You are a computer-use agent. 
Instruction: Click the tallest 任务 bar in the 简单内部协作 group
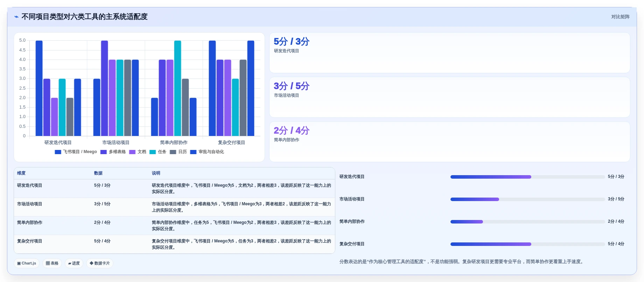click(x=177, y=88)
